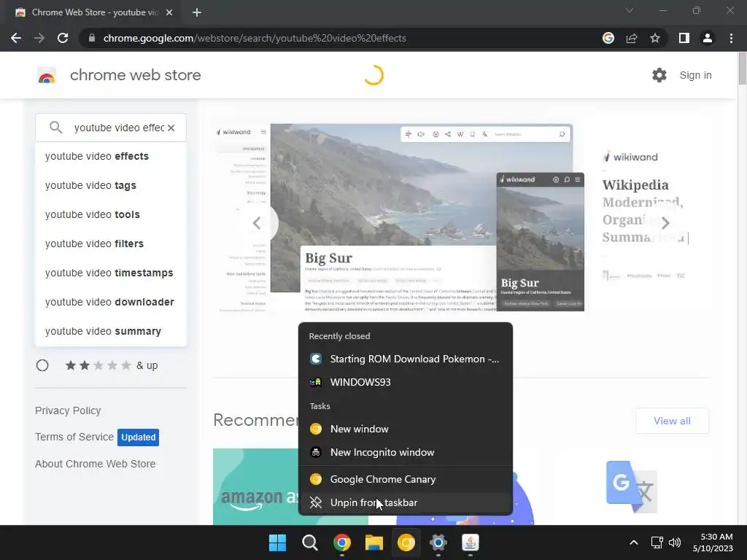Click the Updated badge

(138, 437)
